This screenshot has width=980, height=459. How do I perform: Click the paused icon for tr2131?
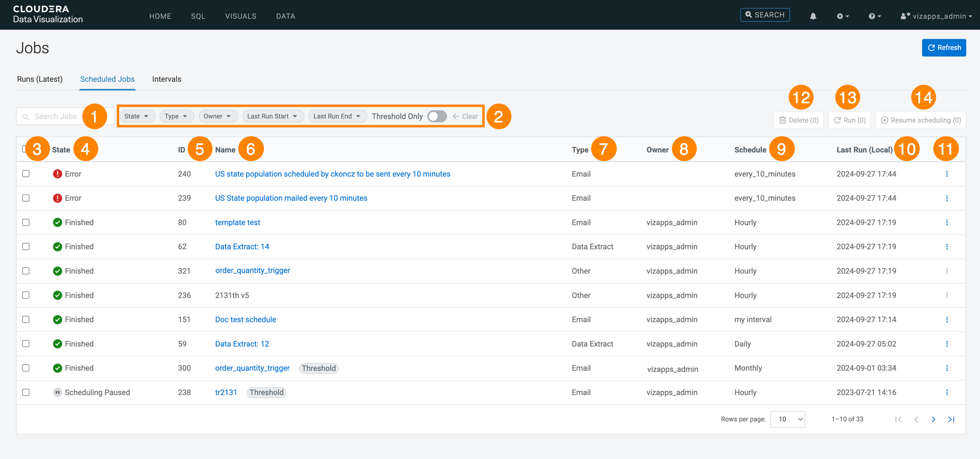point(58,392)
